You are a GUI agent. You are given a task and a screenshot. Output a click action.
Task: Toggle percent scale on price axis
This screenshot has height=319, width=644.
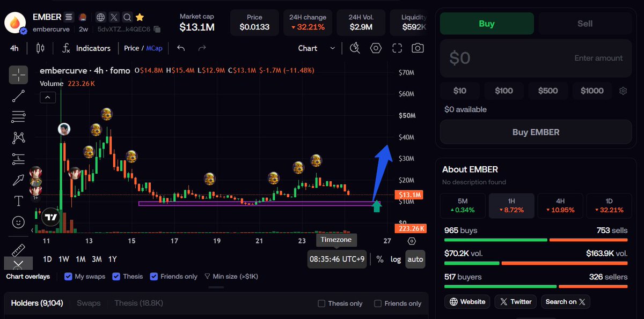pyautogui.click(x=380, y=259)
